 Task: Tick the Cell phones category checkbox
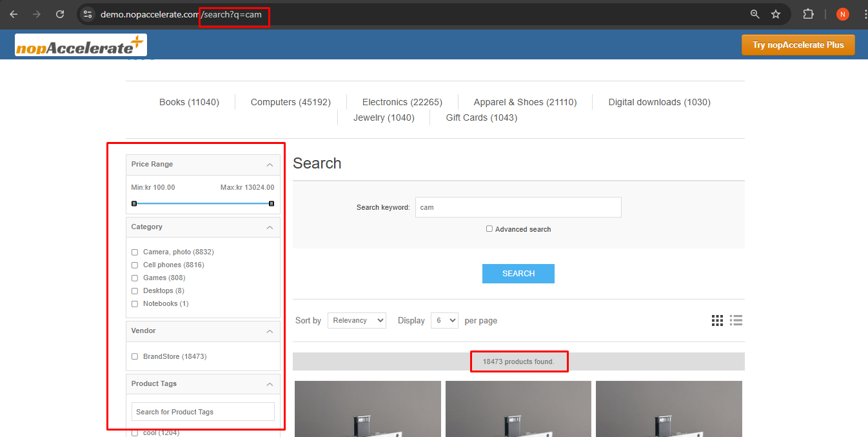pyautogui.click(x=135, y=265)
